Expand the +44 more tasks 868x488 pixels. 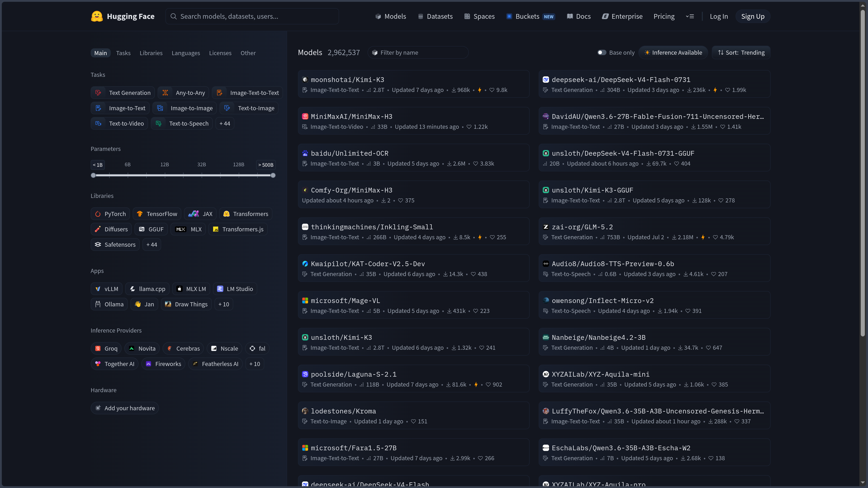point(225,124)
